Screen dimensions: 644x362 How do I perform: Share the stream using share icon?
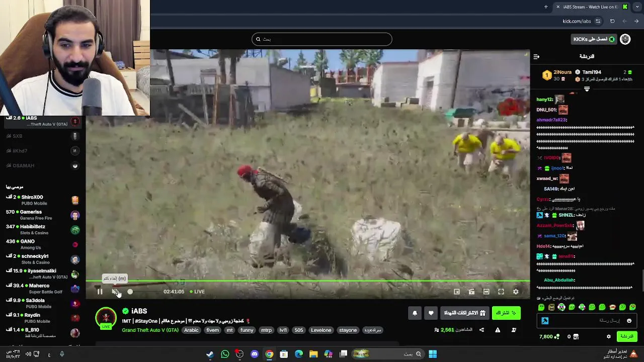(481, 330)
